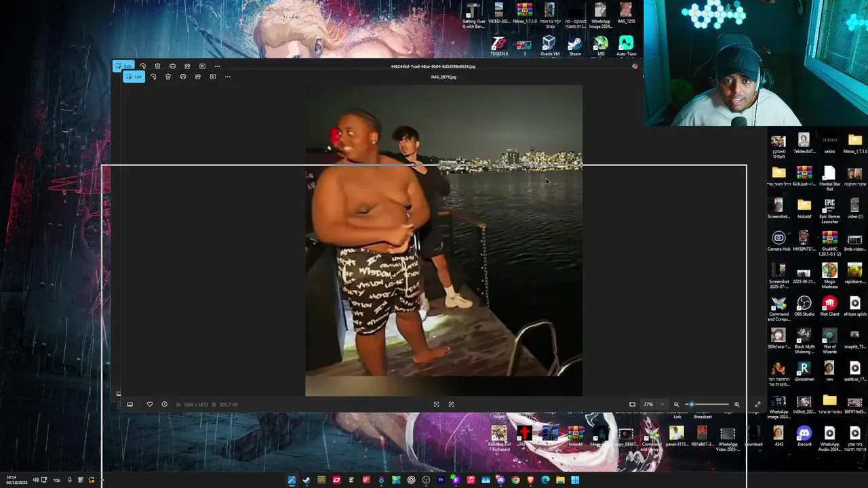Screen dimensions: 868x488
Task: Toggle the filmstrip view in Photos
Action: tap(130, 405)
